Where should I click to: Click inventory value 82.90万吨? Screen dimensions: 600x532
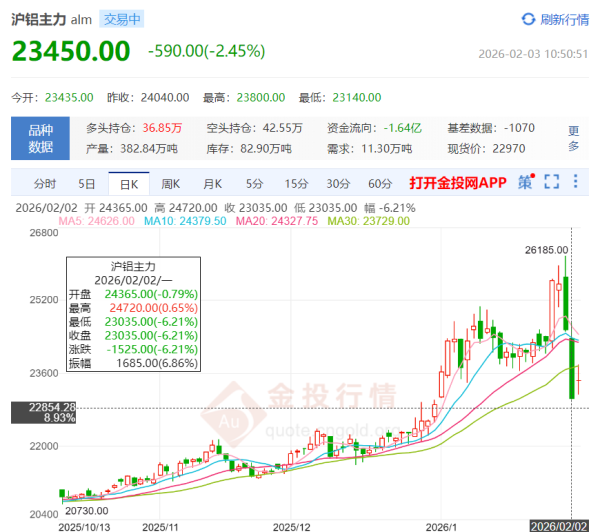coord(266,149)
